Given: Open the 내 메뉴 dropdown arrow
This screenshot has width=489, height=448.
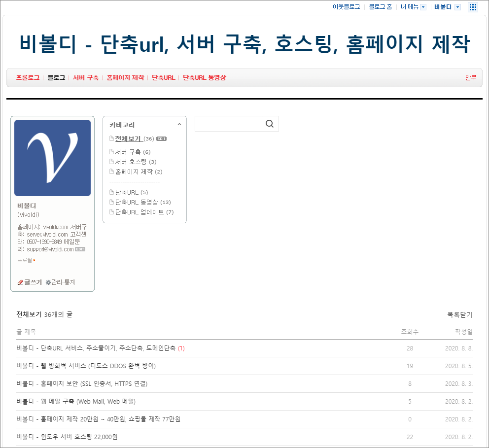Looking at the screenshot, I should coord(423,7).
